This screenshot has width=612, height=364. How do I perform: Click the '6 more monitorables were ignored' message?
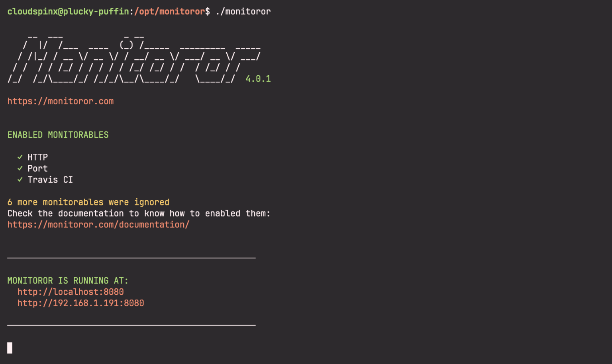point(88,202)
